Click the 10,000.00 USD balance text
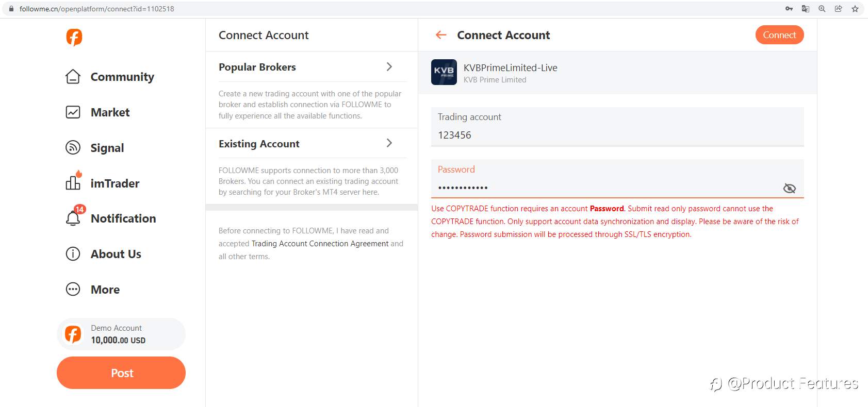This screenshot has width=868, height=407. click(118, 340)
